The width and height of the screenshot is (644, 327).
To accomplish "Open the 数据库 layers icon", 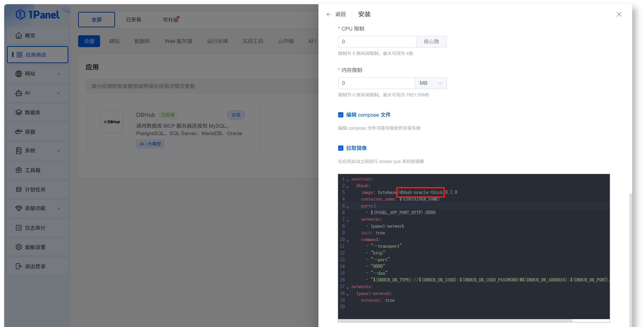I will click(19, 112).
